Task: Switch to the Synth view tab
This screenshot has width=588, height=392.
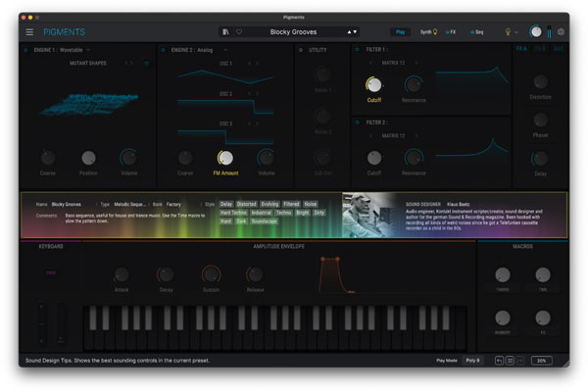Action: (x=428, y=32)
